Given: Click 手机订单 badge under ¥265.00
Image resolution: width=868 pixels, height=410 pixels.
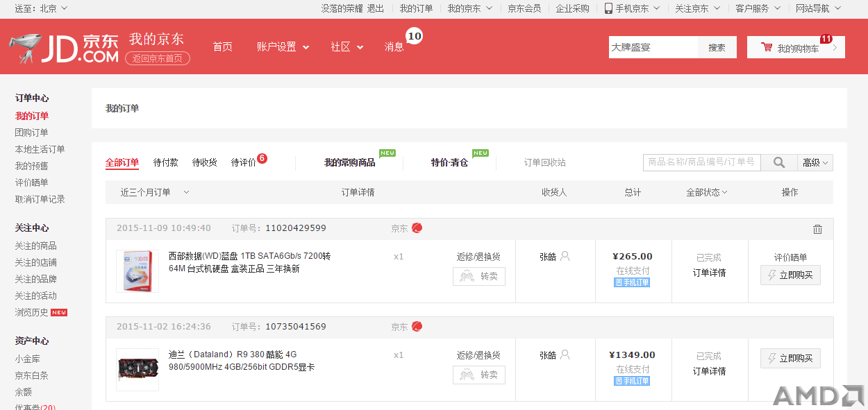Looking at the screenshot, I should [632, 282].
